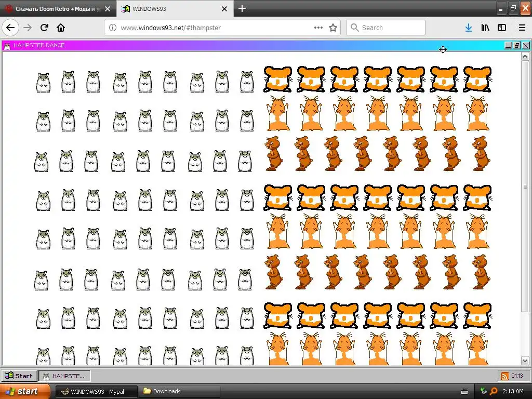Reload the current page

(x=44, y=28)
